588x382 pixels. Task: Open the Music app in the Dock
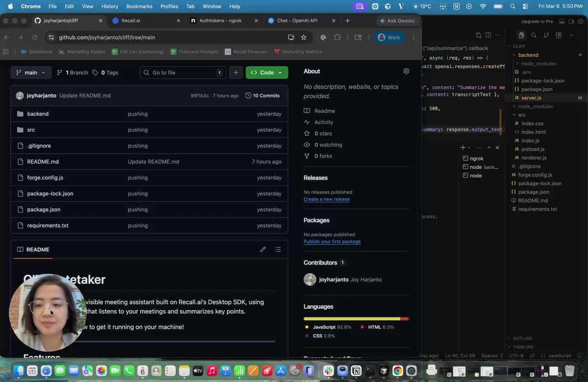coord(212,371)
